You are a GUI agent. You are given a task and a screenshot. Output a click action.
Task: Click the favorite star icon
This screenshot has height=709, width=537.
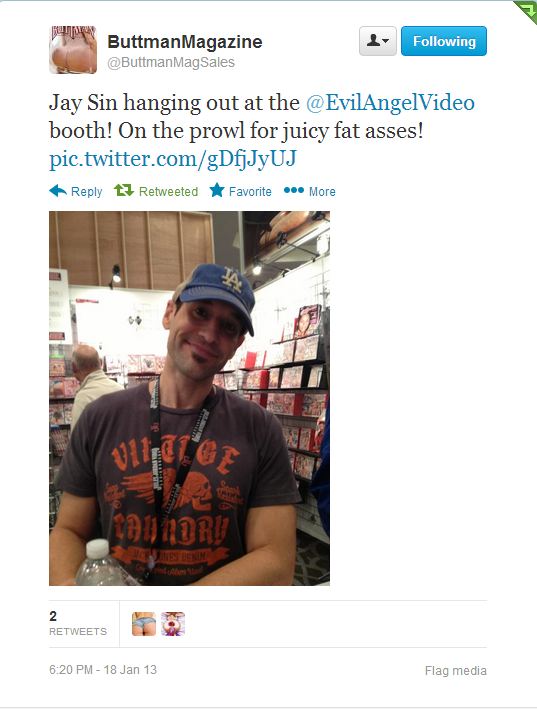coord(217,190)
